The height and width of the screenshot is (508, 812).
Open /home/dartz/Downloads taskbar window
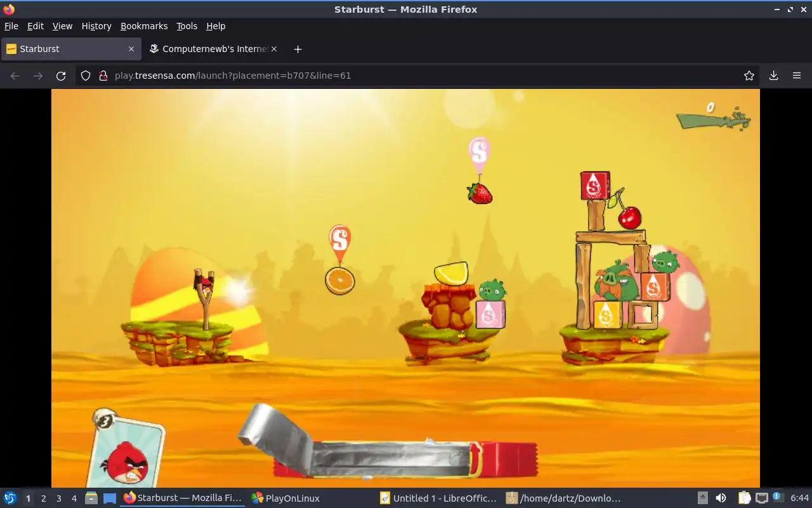565,498
